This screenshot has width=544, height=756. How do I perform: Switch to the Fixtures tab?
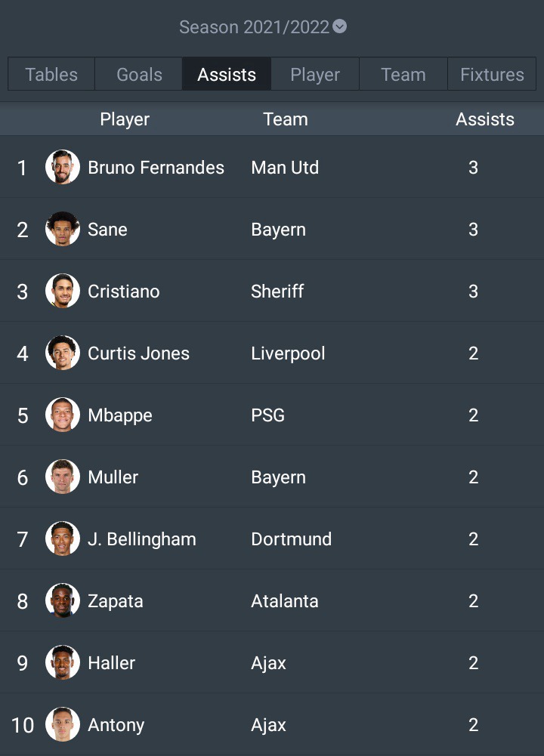492,74
